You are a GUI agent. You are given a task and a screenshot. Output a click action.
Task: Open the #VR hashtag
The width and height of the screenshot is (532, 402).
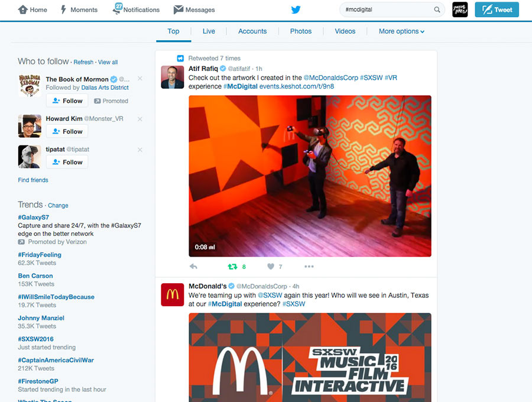click(391, 77)
